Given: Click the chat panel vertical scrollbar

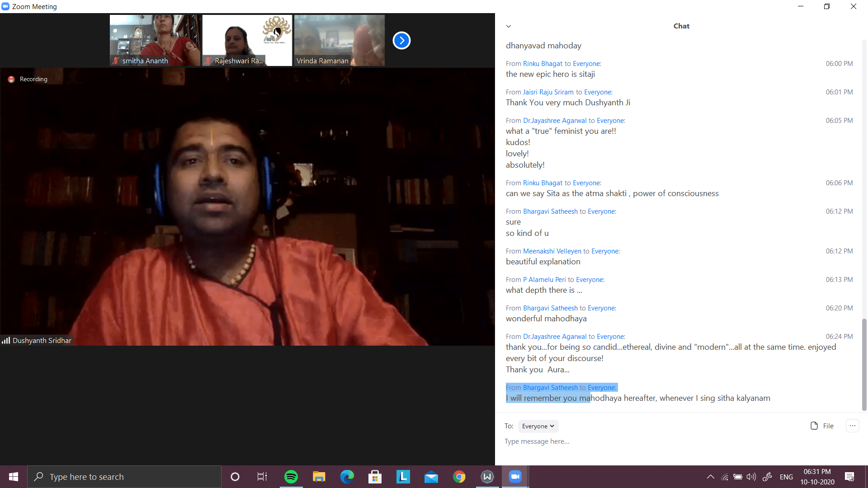Looking at the screenshot, I should pyautogui.click(x=864, y=364).
